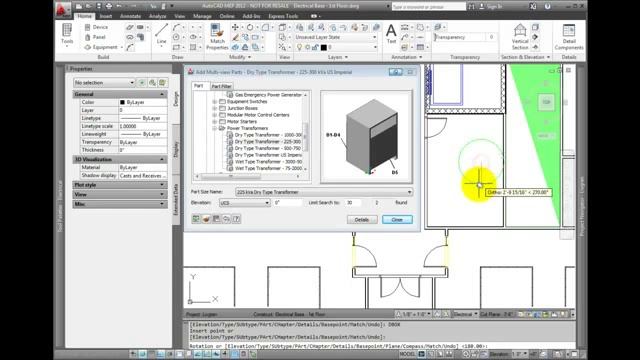This screenshot has height=360, width=640.
Task: Expand the Modify panel flyout arrow
Action: [249, 57]
